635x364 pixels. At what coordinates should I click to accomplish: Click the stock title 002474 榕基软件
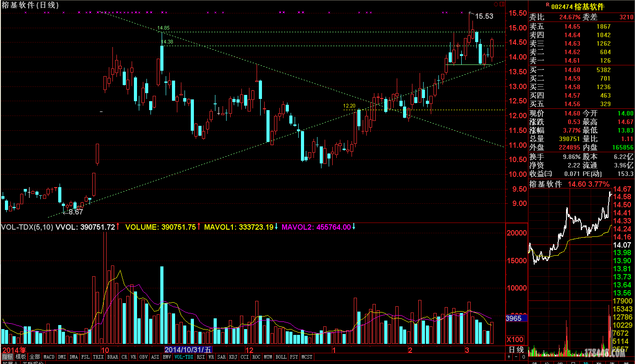click(578, 7)
